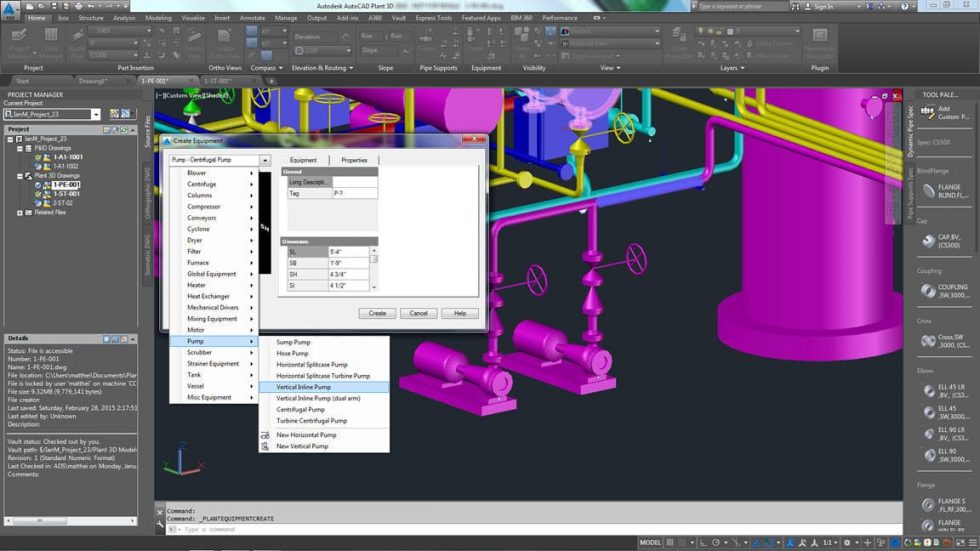Click the New Horizontal Pump icon
The height and width of the screenshot is (551, 980).
pos(265,435)
